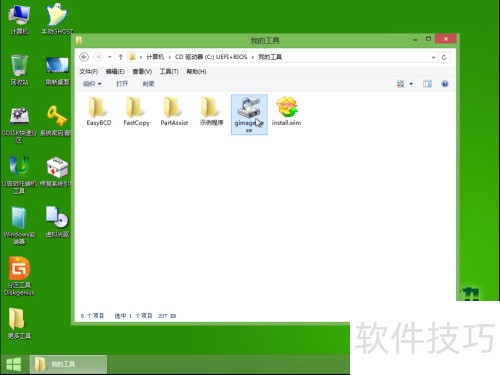Select the folder window taskbar button
This screenshot has height=375, width=500.
click(x=68, y=364)
